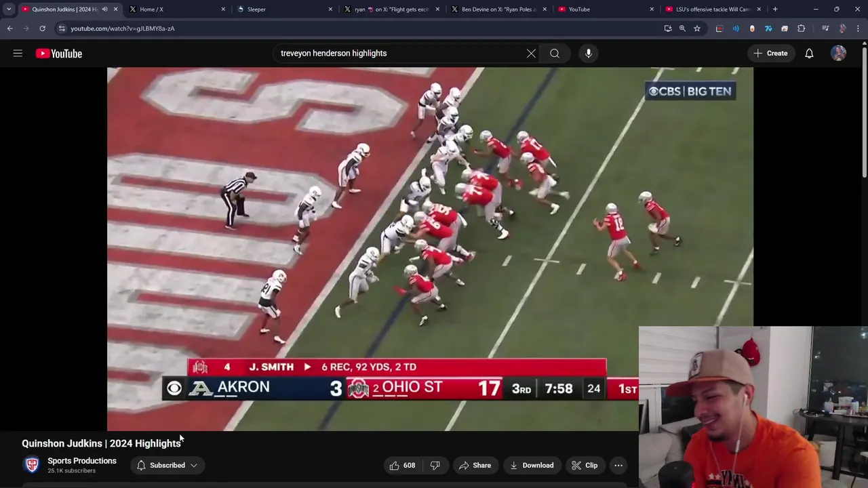Click the 25.1K subscribers text
Screen dimensions: 868x488
click(71, 471)
